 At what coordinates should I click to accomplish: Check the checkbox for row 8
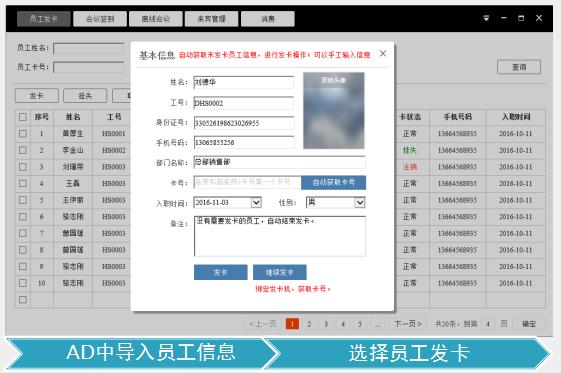(23, 250)
